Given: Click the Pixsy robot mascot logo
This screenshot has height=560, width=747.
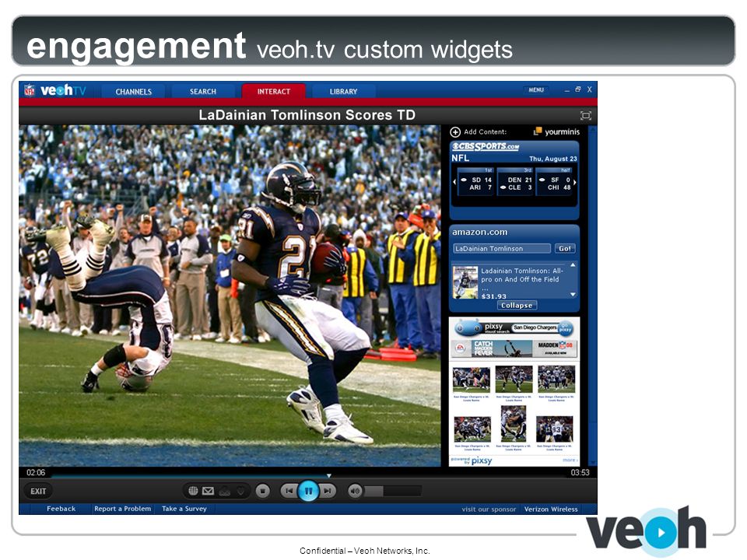Looking at the screenshot, I should pos(469,328).
